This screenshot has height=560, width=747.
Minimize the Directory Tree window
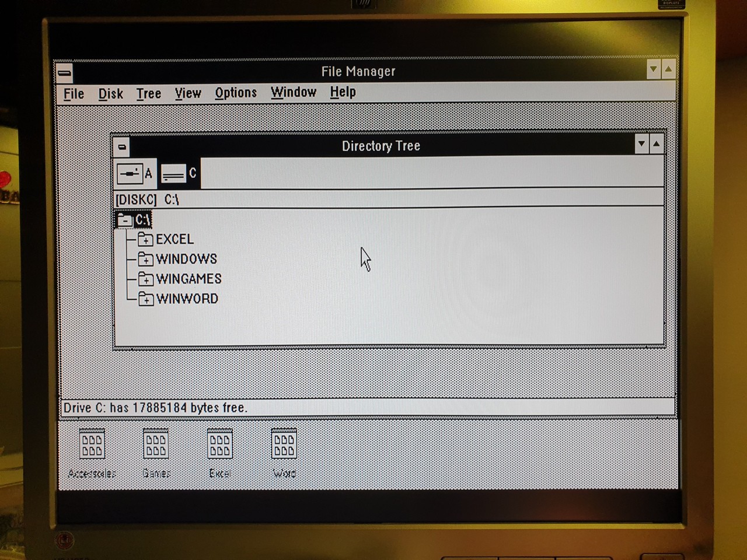coord(641,144)
